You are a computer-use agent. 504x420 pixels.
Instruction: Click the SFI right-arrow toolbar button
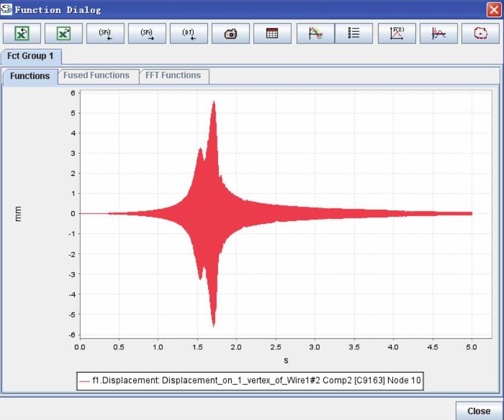click(147, 34)
